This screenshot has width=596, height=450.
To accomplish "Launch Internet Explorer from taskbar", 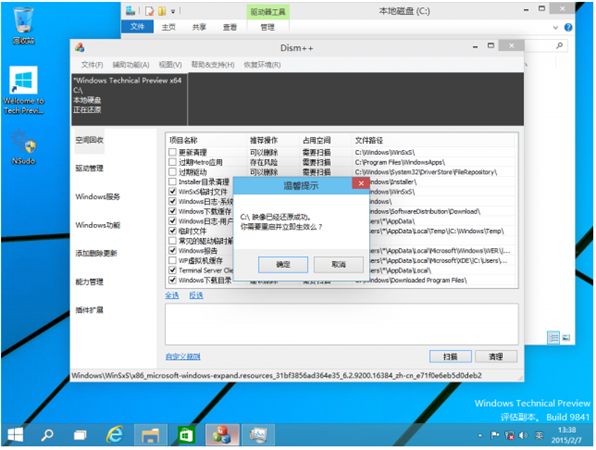I will point(114,434).
